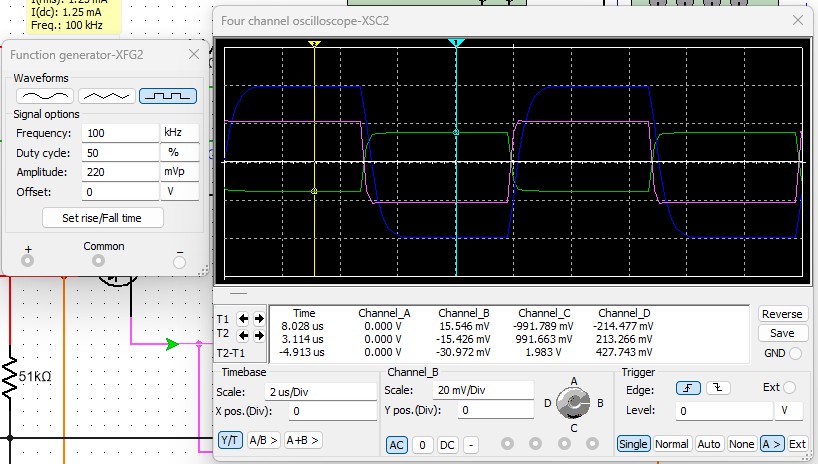This screenshot has width=818, height=464.
Task: Click the green arrow probe on the schematic
Action: tap(172, 344)
